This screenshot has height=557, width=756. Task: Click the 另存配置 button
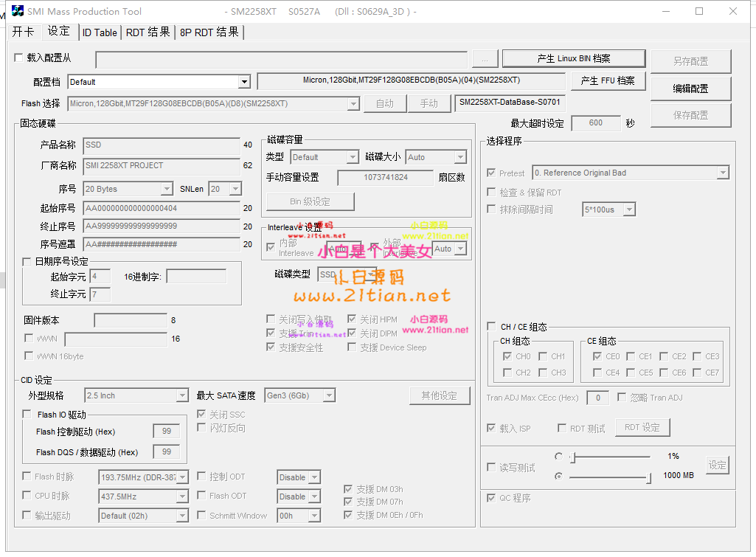[x=690, y=61]
